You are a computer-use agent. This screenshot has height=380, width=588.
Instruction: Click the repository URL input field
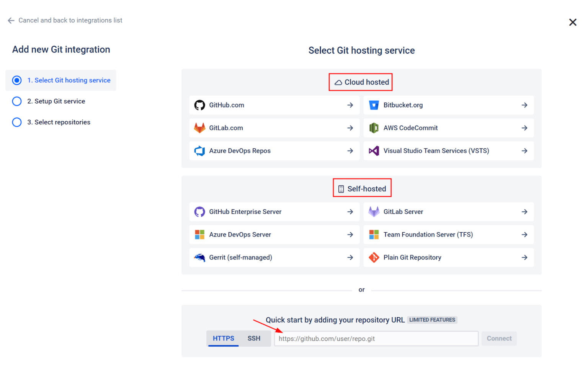[376, 338]
